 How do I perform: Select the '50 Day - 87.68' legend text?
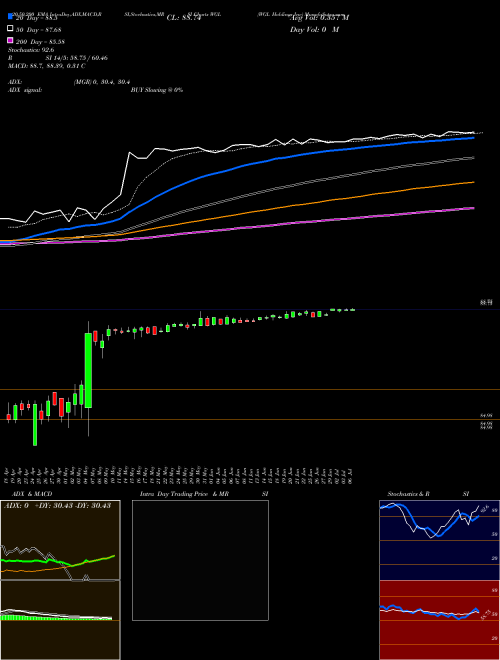38,30
